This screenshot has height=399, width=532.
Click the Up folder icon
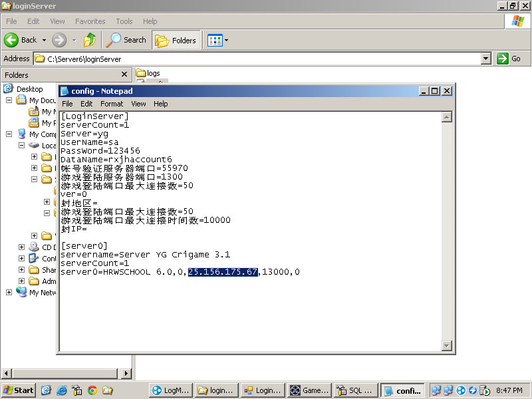90,40
